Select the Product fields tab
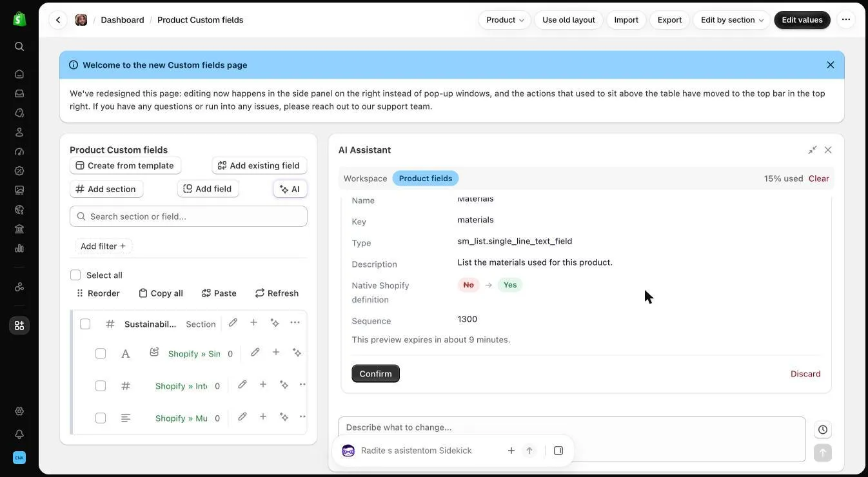The width and height of the screenshot is (868, 477). click(426, 179)
